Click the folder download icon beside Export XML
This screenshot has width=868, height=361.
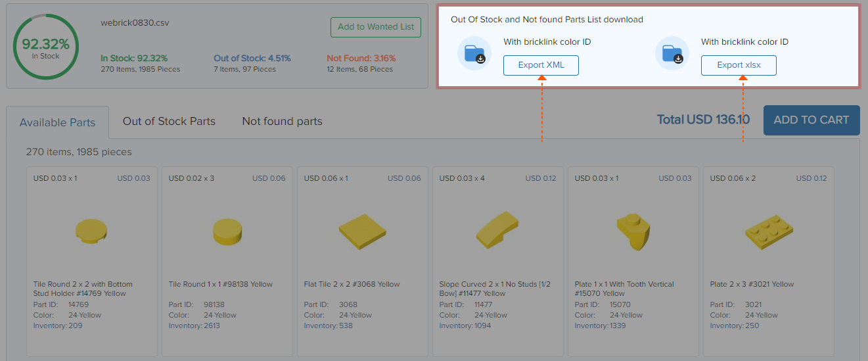(x=474, y=54)
